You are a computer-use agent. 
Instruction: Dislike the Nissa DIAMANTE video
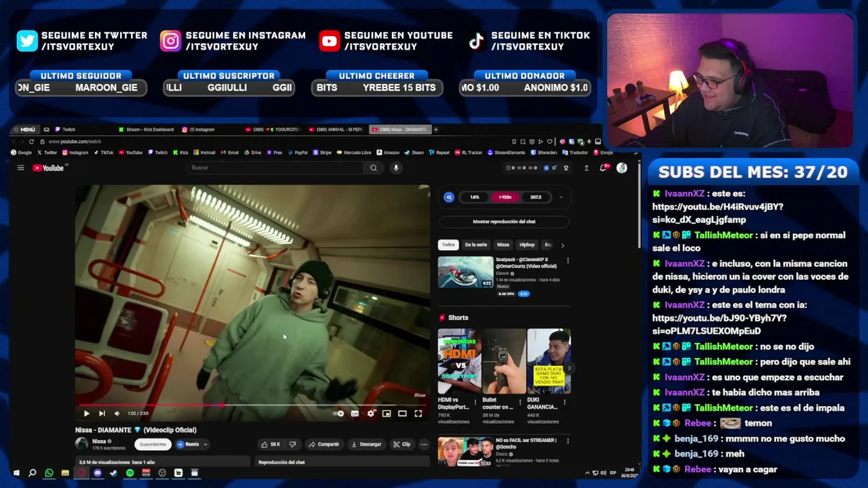(x=293, y=445)
